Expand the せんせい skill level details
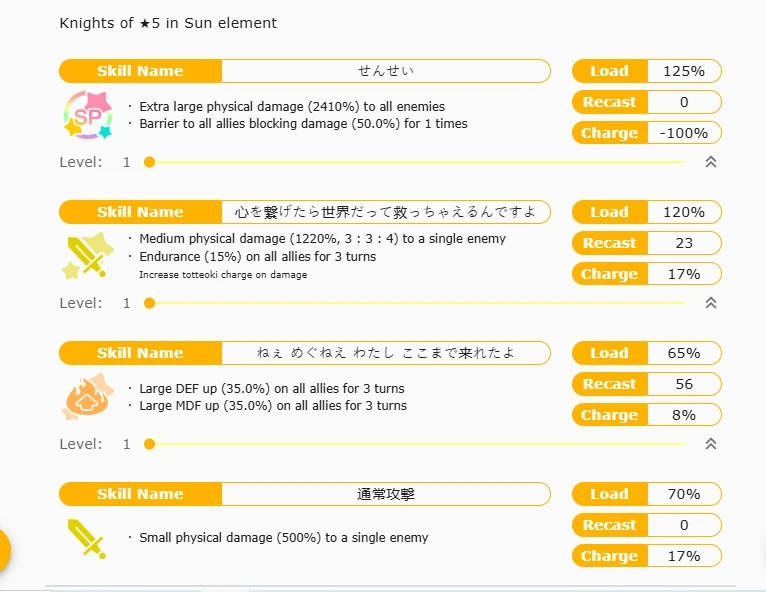Screen dimensions: 766x592 711,162
